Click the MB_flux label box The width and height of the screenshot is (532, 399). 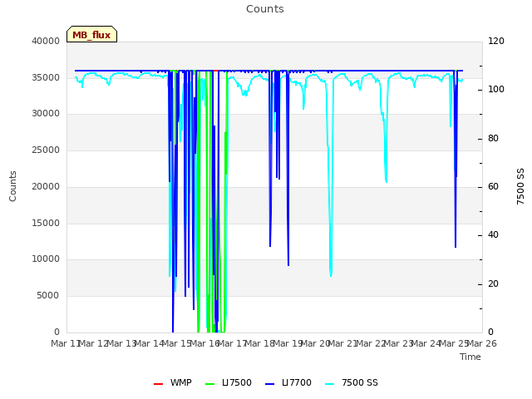point(91,34)
